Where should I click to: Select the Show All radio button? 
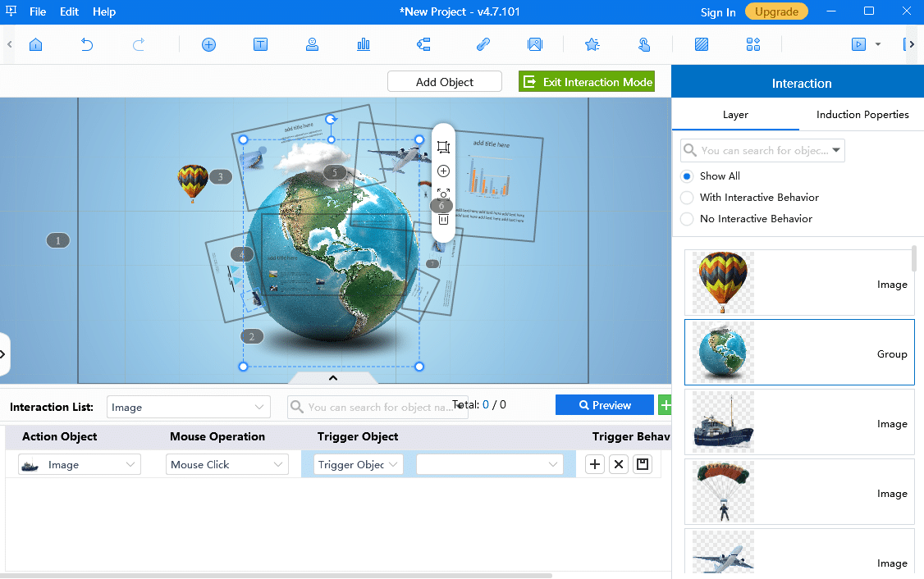click(688, 176)
